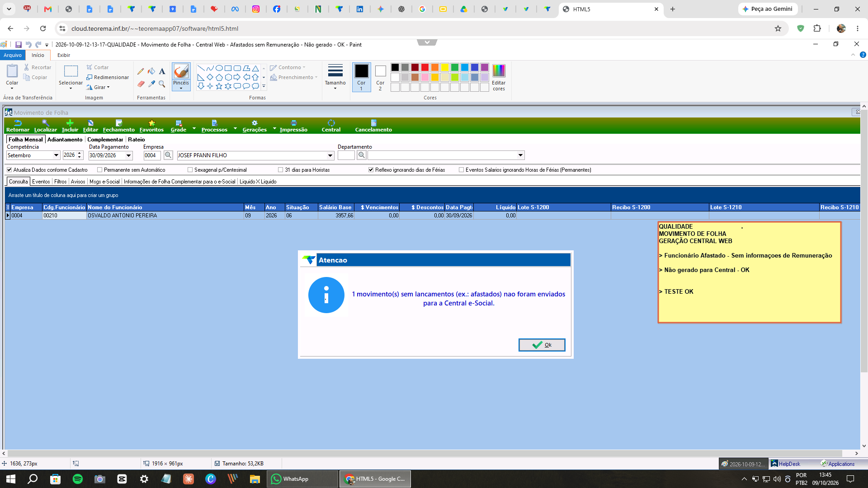Expand Empresa name dropdown JOSEF PFANN FILHO
The width and height of the screenshot is (868, 488).
[x=330, y=155]
